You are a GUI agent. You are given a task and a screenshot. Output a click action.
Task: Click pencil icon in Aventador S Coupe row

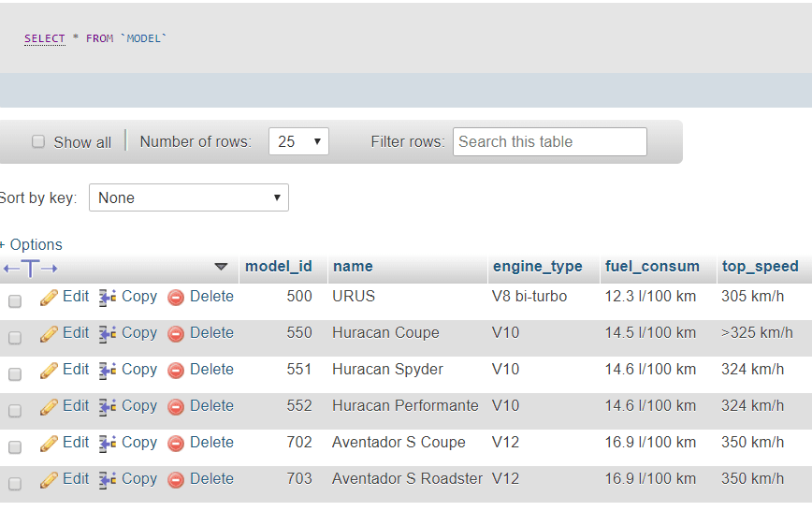click(x=49, y=444)
